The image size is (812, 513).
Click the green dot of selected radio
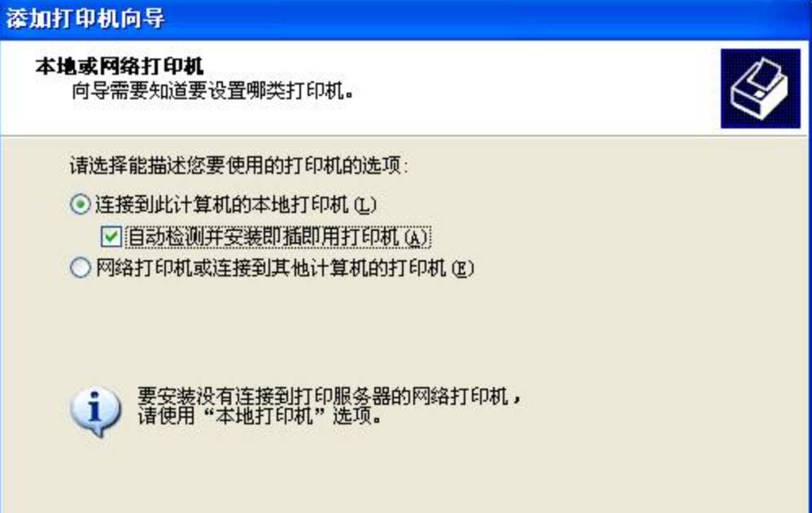(x=81, y=205)
